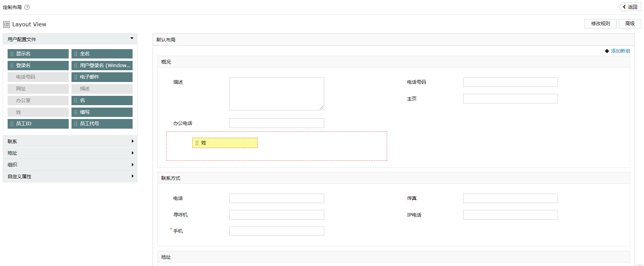Click the help question mark icon
The height and width of the screenshot is (266, 644).
pos(27,7)
